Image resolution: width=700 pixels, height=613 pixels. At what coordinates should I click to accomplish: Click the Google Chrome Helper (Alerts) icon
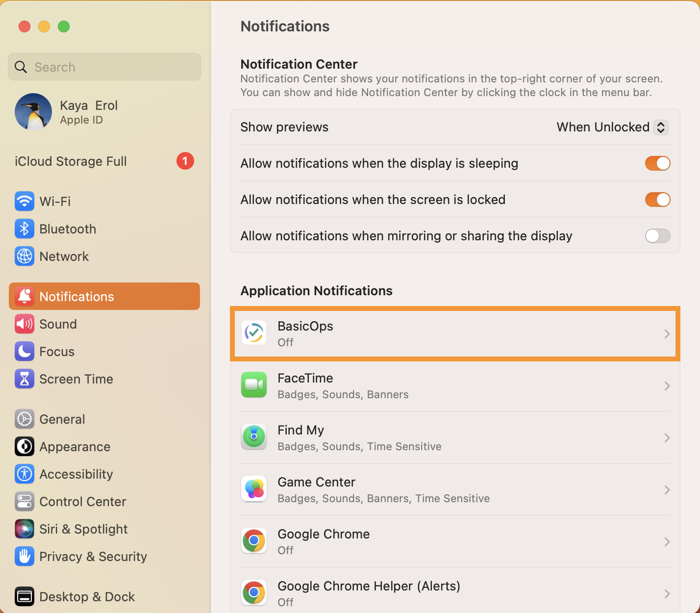(254, 593)
